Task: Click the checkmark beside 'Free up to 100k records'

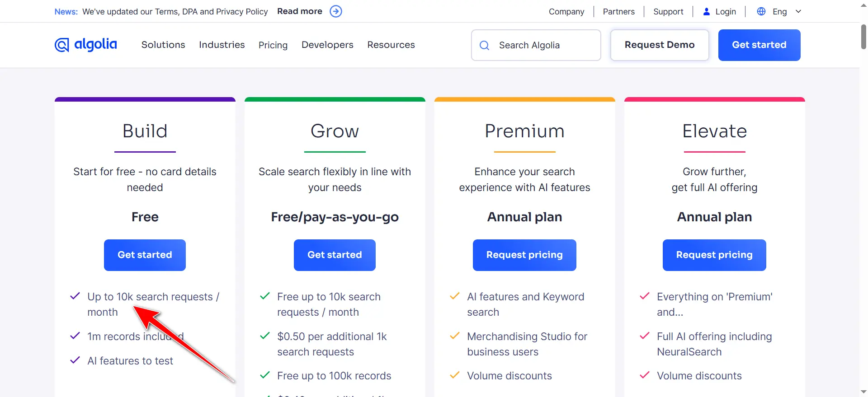Action: click(264, 375)
